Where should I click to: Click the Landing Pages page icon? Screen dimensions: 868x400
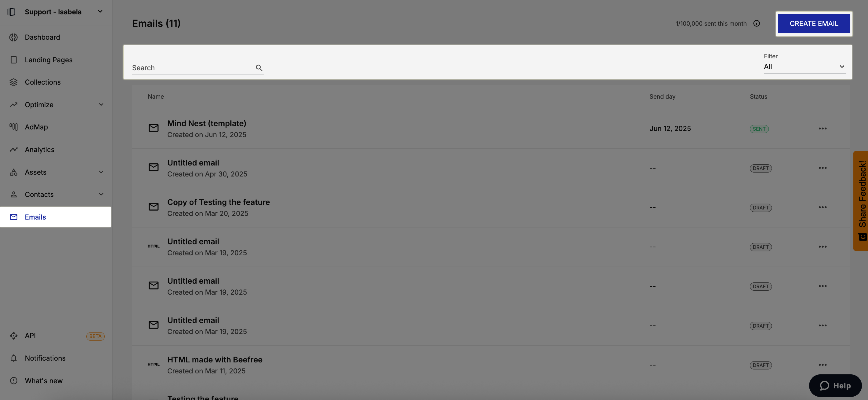point(13,60)
